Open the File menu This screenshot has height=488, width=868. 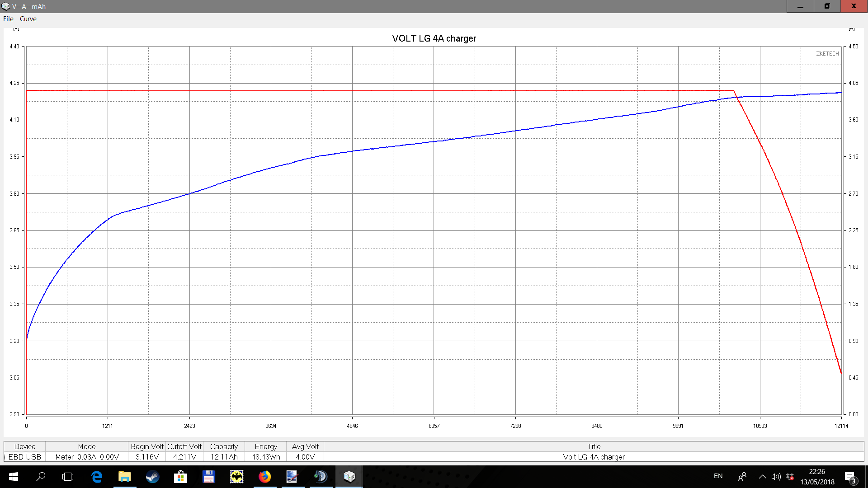[x=8, y=19]
